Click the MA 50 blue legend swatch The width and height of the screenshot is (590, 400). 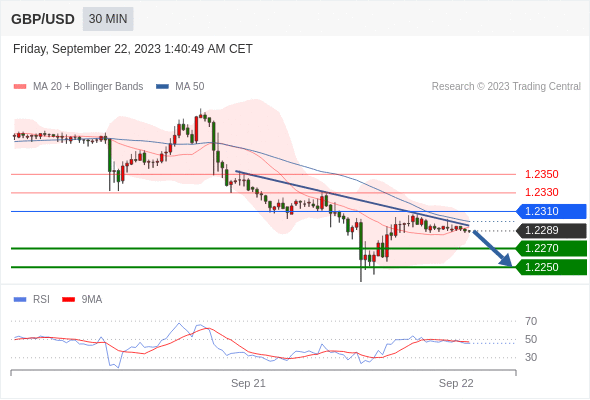click(x=162, y=87)
